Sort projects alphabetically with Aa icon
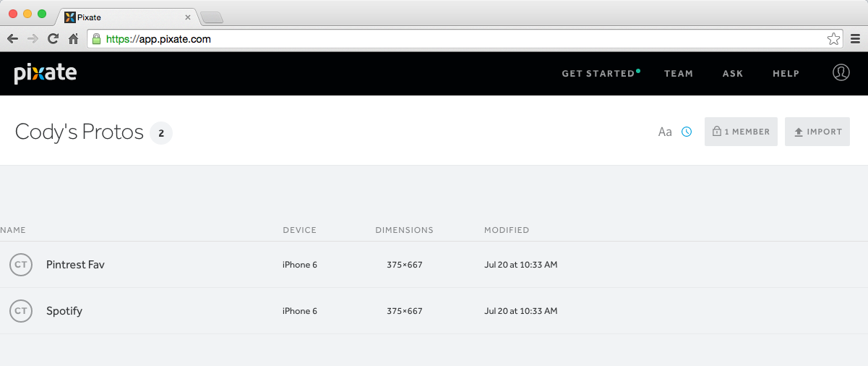 (665, 132)
